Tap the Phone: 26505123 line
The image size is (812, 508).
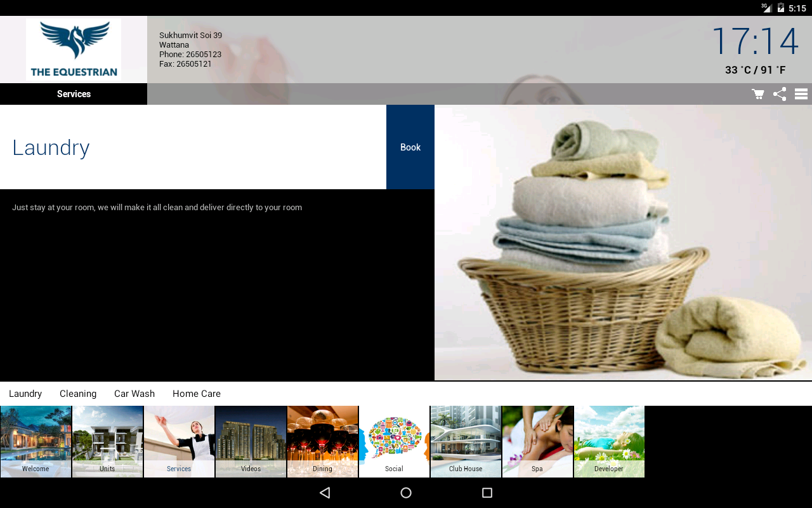point(190,55)
